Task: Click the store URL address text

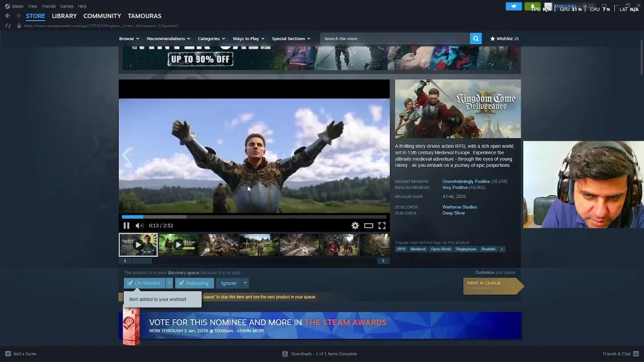Action: [x=101, y=26]
